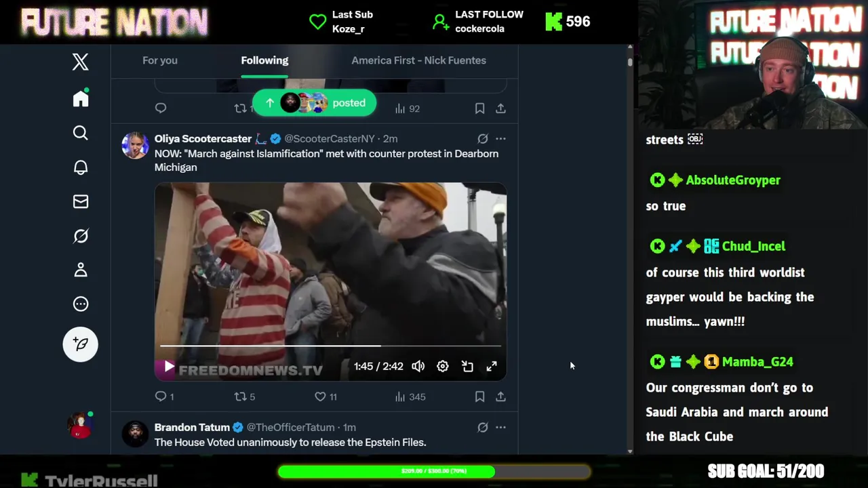The height and width of the screenshot is (488, 868).
Task: Ask Grok about the Scootercaster post
Action: [x=482, y=138]
